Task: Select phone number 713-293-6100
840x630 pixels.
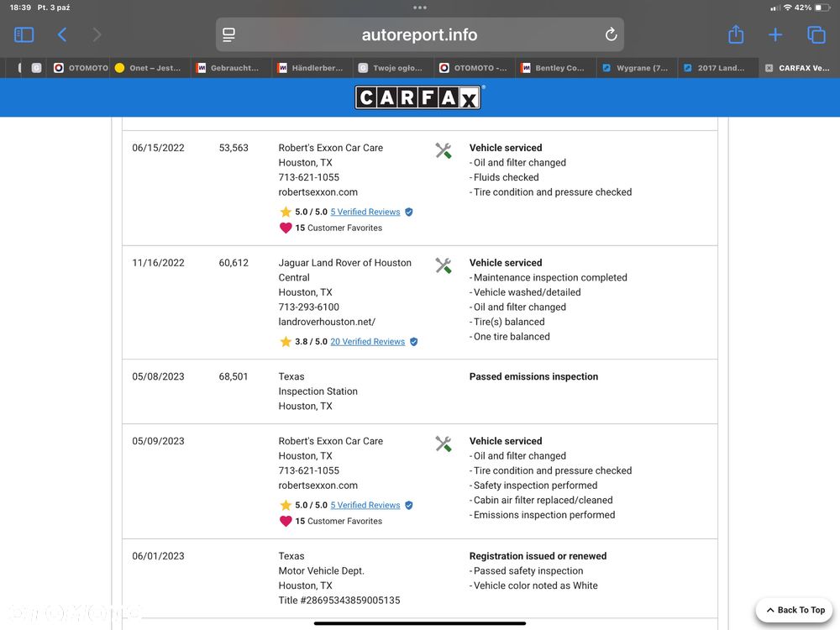Action: coord(308,307)
